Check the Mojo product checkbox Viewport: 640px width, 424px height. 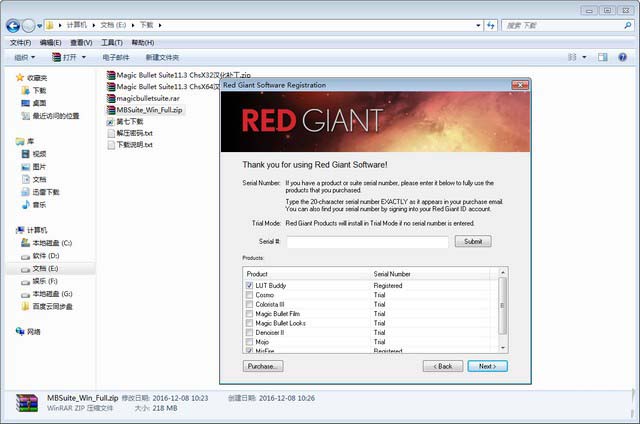pos(249,342)
